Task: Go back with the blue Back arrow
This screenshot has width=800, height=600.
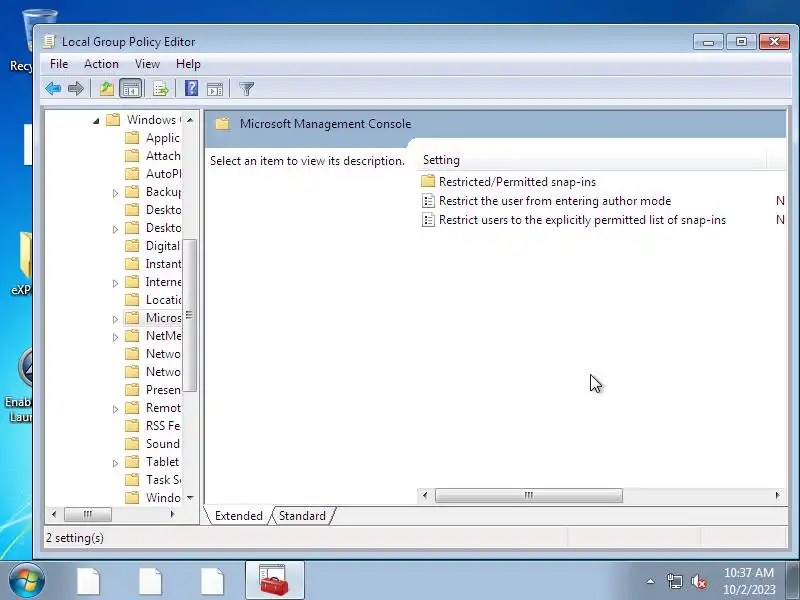Action: (x=53, y=89)
